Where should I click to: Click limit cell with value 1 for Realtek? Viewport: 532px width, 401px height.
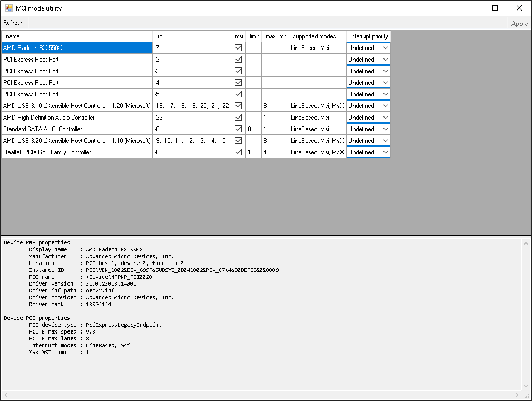(x=254, y=152)
